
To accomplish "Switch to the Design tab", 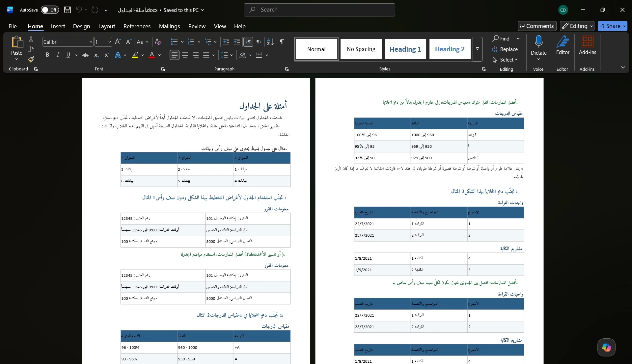I will (81, 26).
